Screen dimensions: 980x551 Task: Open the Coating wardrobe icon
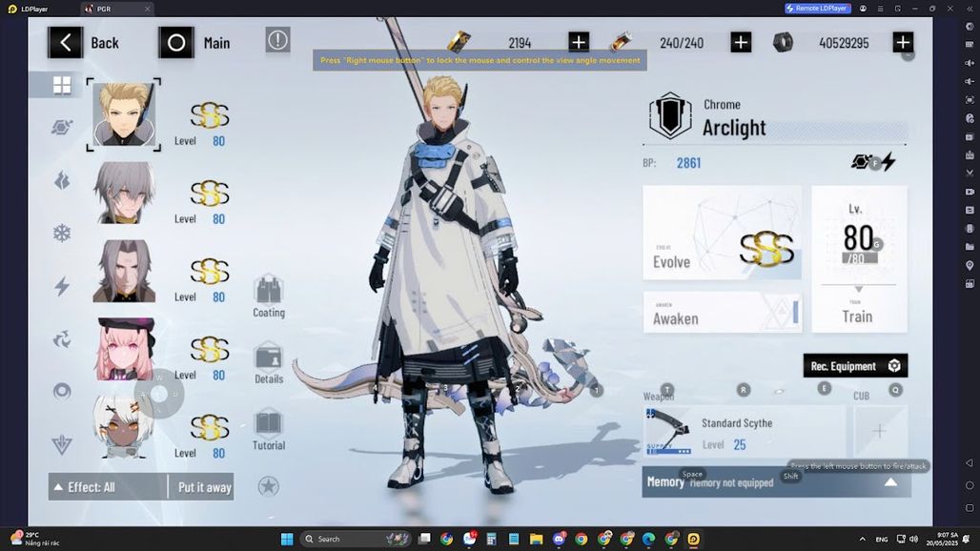[269, 289]
